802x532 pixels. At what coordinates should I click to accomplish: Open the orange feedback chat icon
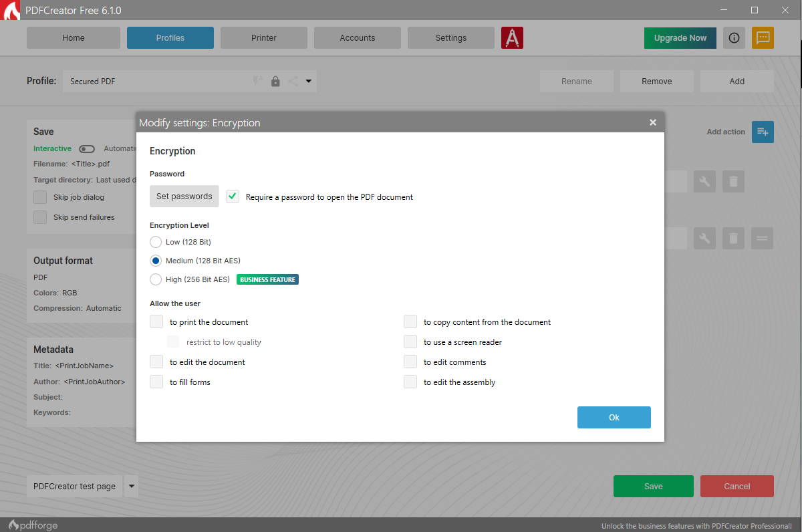(763, 38)
